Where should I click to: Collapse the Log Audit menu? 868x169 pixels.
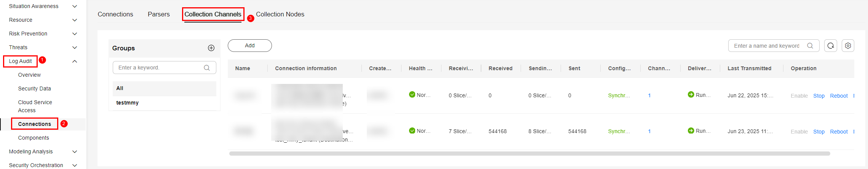point(75,61)
